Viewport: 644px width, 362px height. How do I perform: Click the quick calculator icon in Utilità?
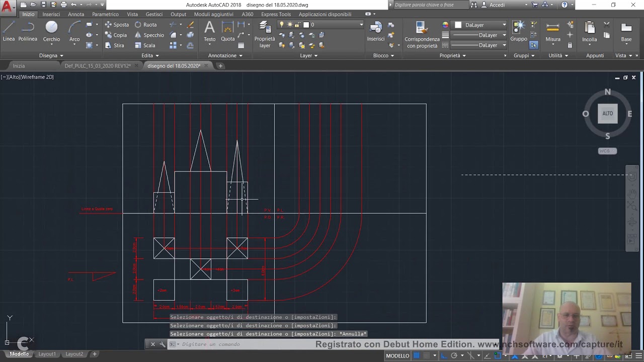(570, 45)
